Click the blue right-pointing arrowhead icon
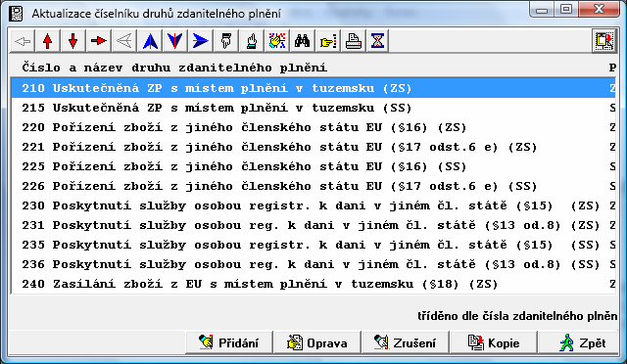627x364 pixels. point(200,41)
